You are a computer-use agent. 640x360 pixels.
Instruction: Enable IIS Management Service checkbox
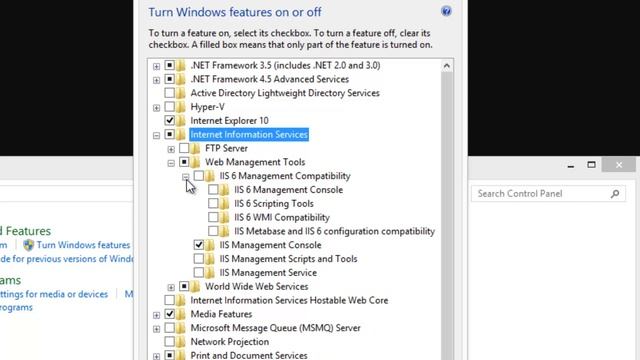[x=199, y=272]
